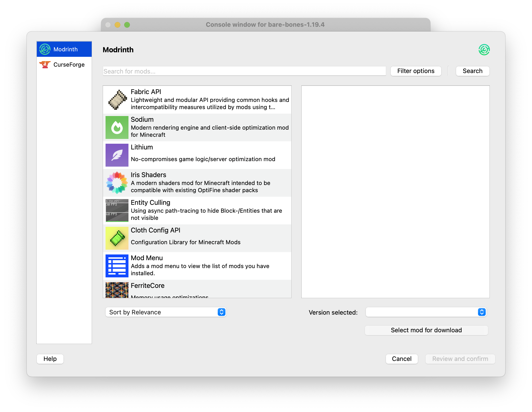Click the Lithium title text
This screenshot has width=532, height=412.
pos(142,147)
